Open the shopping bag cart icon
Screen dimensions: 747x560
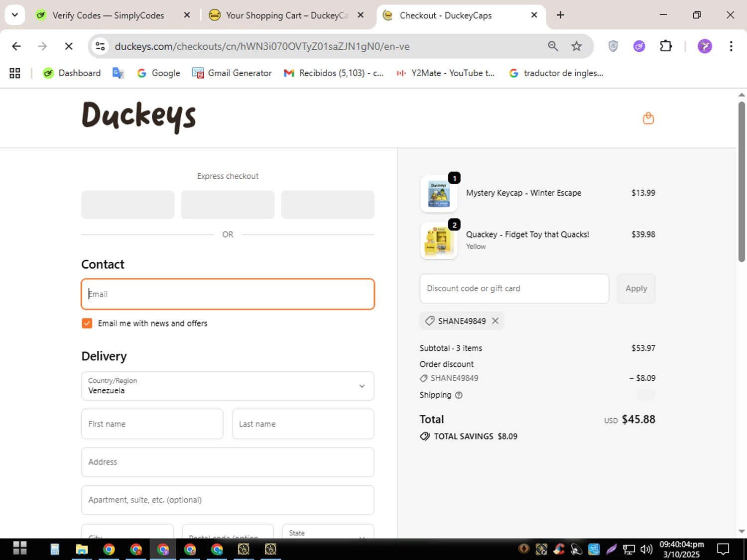pyautogui.click(x=648, y=118)
